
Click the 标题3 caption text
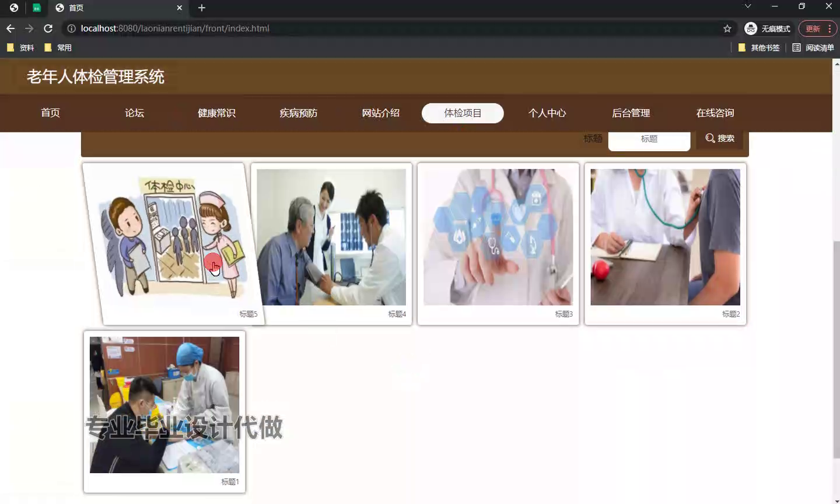click(563, 314)
